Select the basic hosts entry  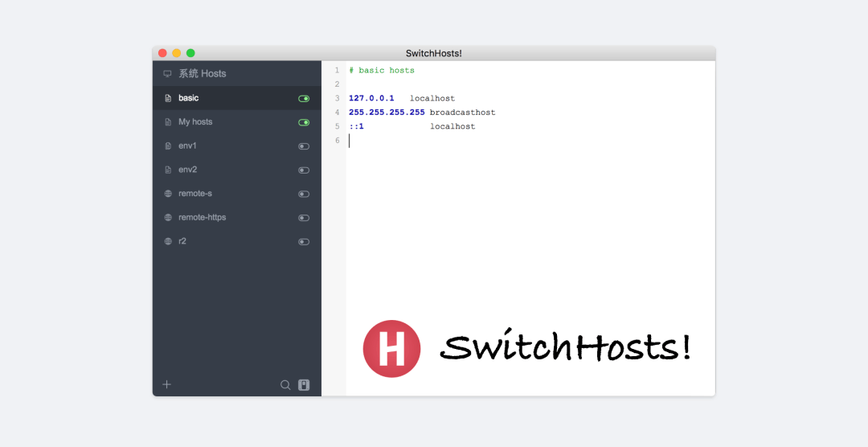(x=237, y=98)
